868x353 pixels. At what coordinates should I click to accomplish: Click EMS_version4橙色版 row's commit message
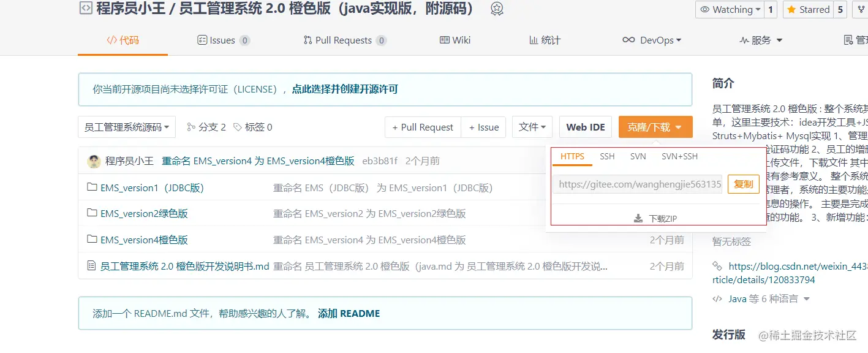coord(369,240)
